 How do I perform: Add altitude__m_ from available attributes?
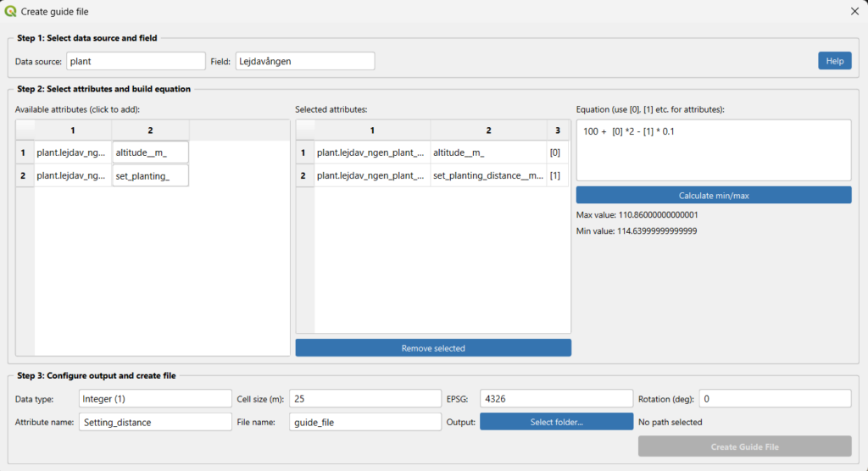click(150, 152)
